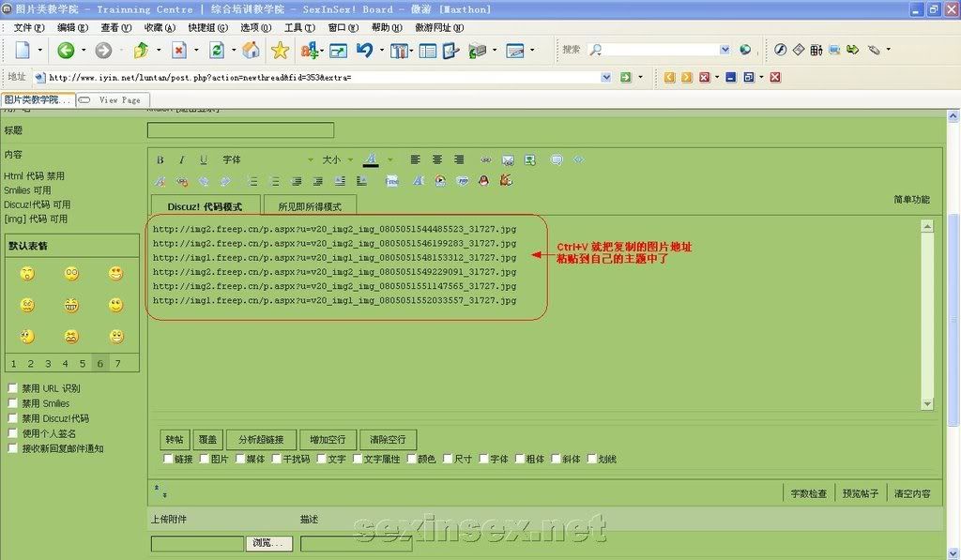Click the Italic formatting icon
This screenshot has height=560, width=961.
tap(181, 159)
